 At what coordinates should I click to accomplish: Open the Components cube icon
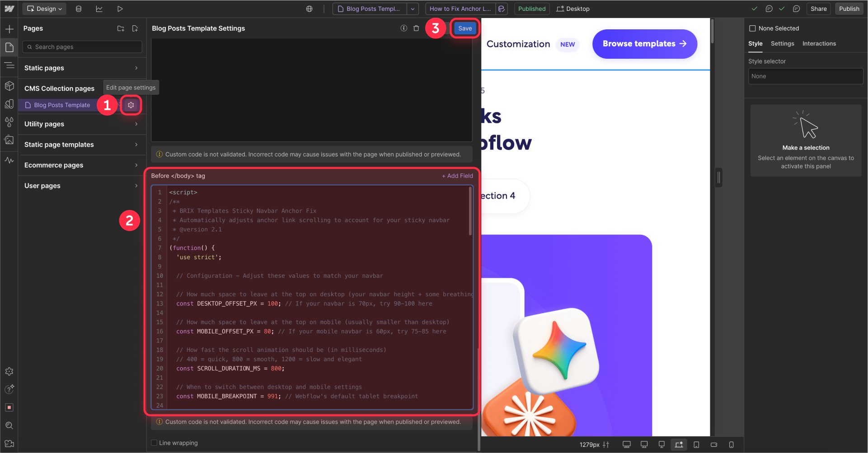[9, 85]
